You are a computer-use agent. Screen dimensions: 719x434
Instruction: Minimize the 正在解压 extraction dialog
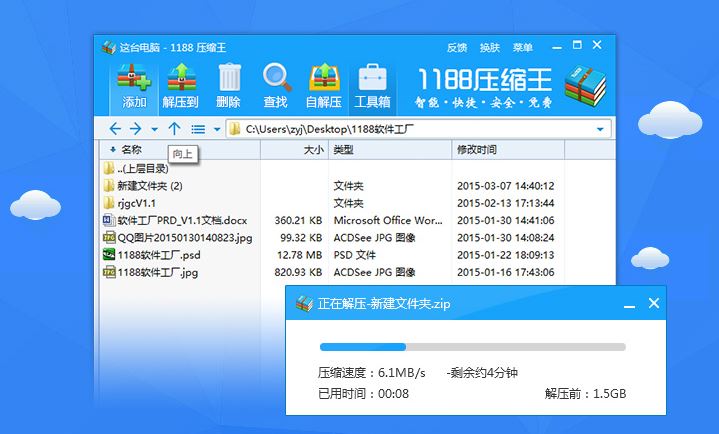[x=629, y=305]
